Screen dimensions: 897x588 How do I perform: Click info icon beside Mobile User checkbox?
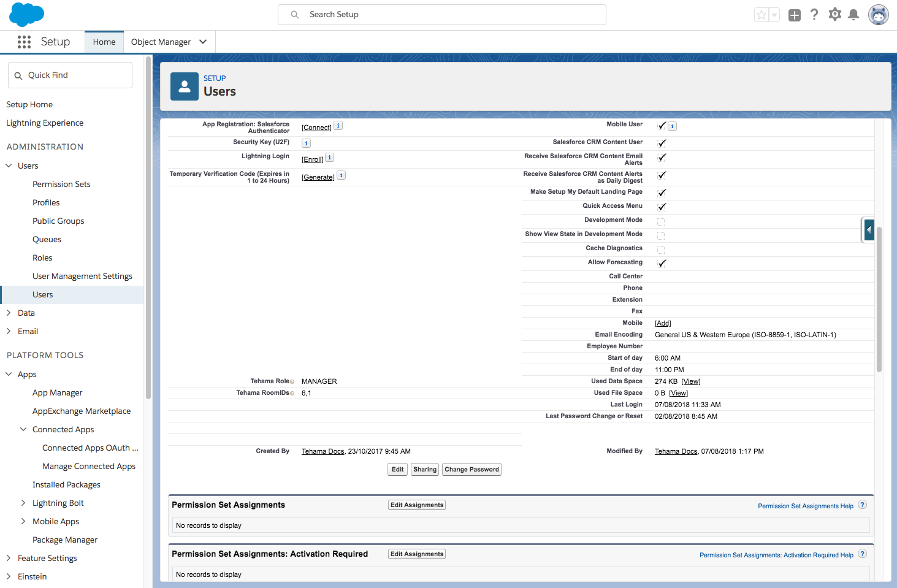pyautogui.click(x=673, y=126)
